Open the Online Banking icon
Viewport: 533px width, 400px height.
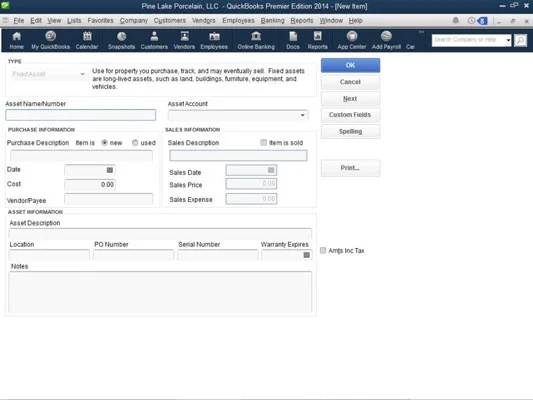pyautogui.click(x=256, y=40)
